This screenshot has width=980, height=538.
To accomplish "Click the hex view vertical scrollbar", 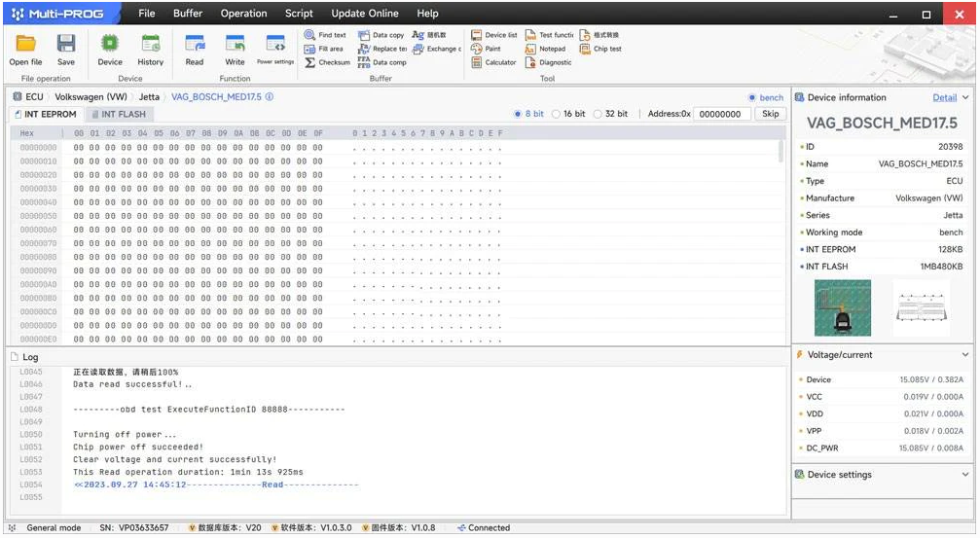I will coord(780,151).
